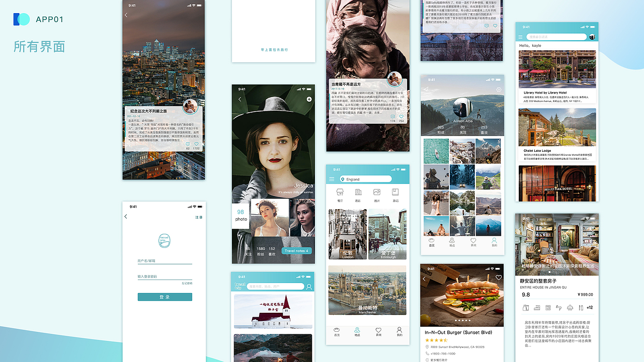Open hamburger menu on England screen

pyautogui.click(x=332, y=179)
